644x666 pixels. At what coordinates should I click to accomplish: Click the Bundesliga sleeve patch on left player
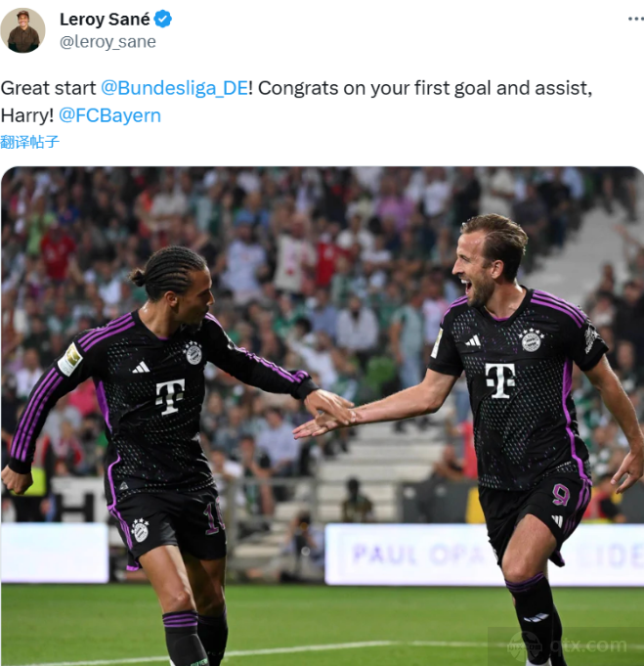pyautogui.click(x=69, y=360)
